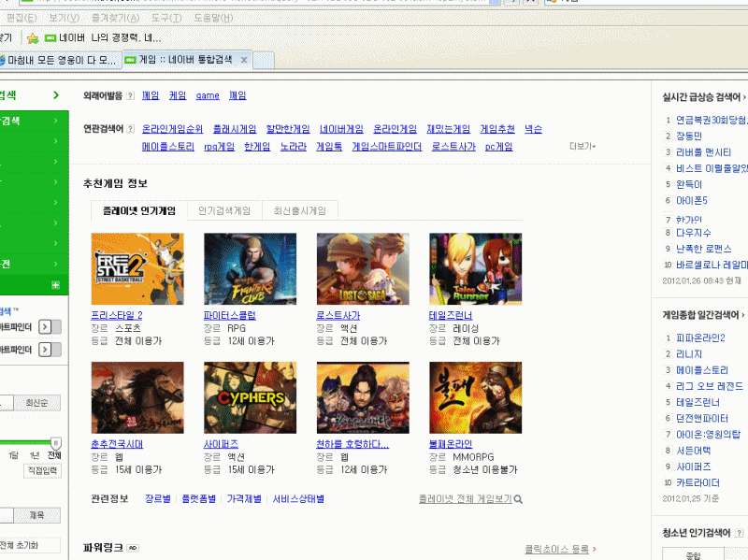Click the 플래시게임 related search link

[x=235, y=129]
